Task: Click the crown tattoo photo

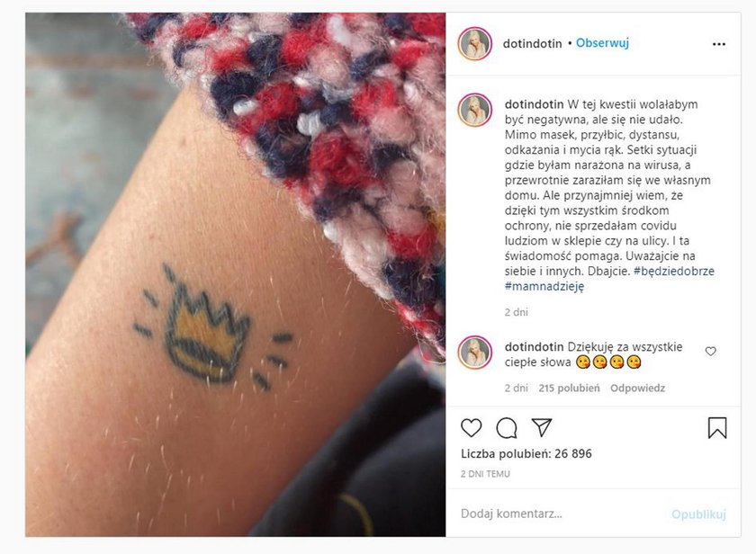Action: point(235,274)
